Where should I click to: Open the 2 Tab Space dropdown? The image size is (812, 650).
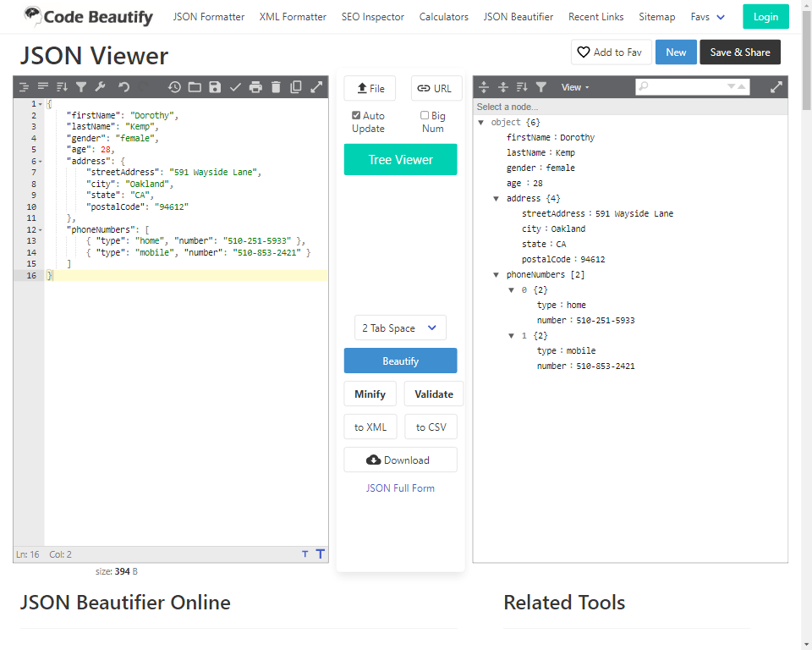[x=400, y=328]
